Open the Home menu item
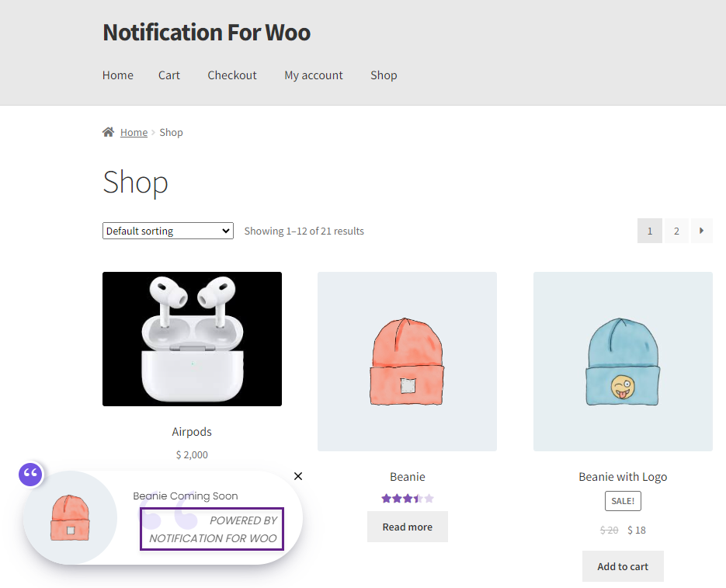Viewport: 726px width, 588px height. coord(117,75)
